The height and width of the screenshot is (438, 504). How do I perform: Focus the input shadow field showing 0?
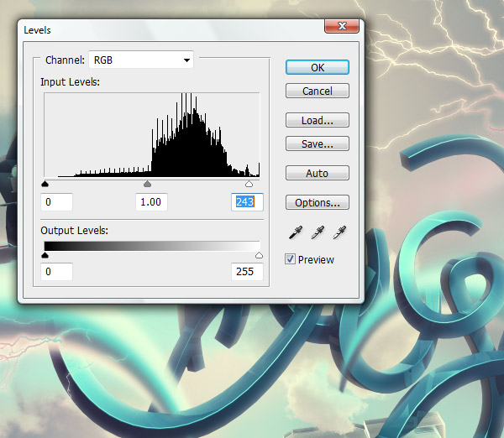tap(56, 202)
